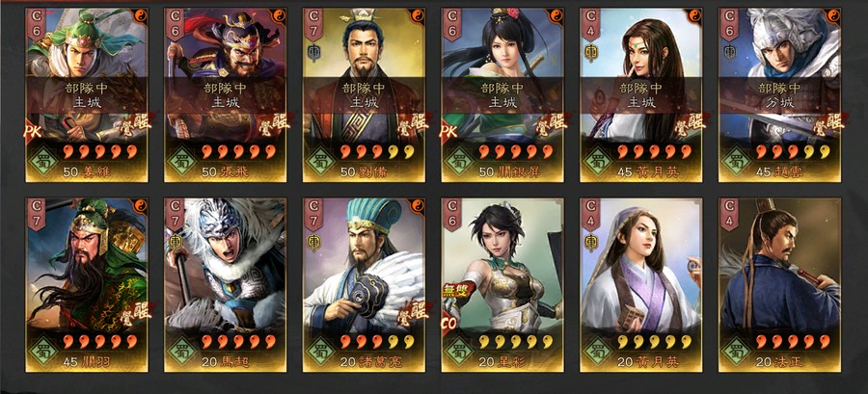Screen dimensions: 868x394
Task: Open the 張飛 general card
Action: tap(226, 95)
